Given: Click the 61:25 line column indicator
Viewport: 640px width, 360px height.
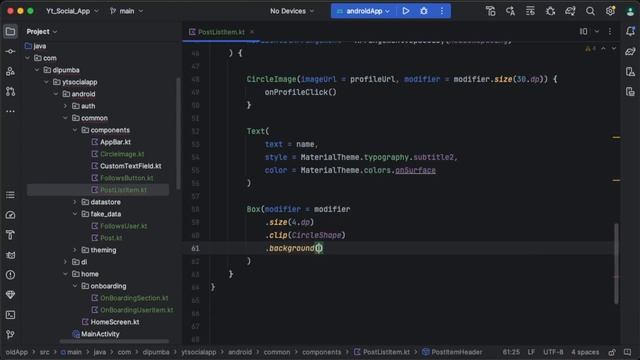Looking at the screenshot, I should [x=511, y=352].
